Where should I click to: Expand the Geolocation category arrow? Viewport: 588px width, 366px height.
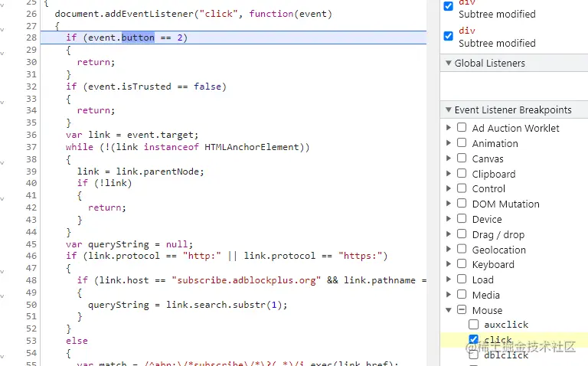449,249
